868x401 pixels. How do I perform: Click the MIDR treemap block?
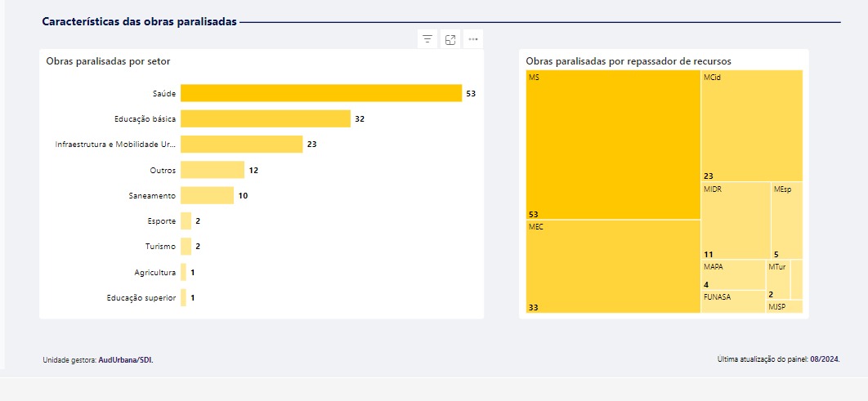point(736,220)
